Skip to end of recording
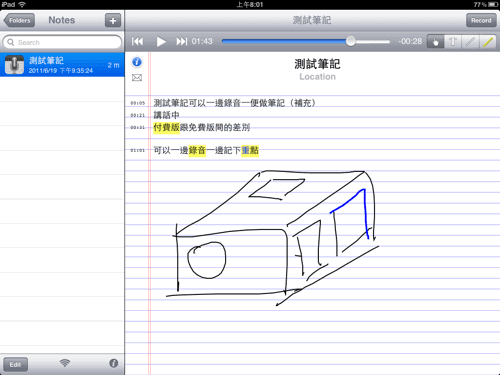This screenshot has height=375, width=500. coord(182,41)
